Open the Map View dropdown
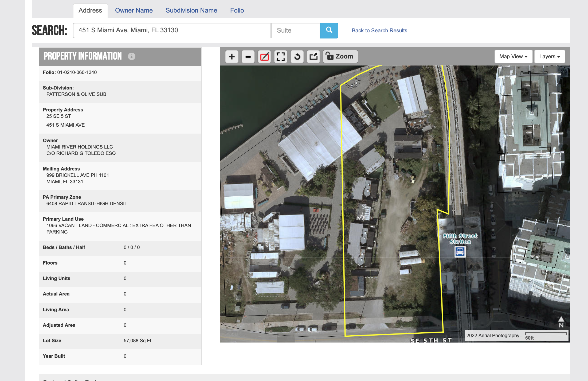 pos(513,56)
